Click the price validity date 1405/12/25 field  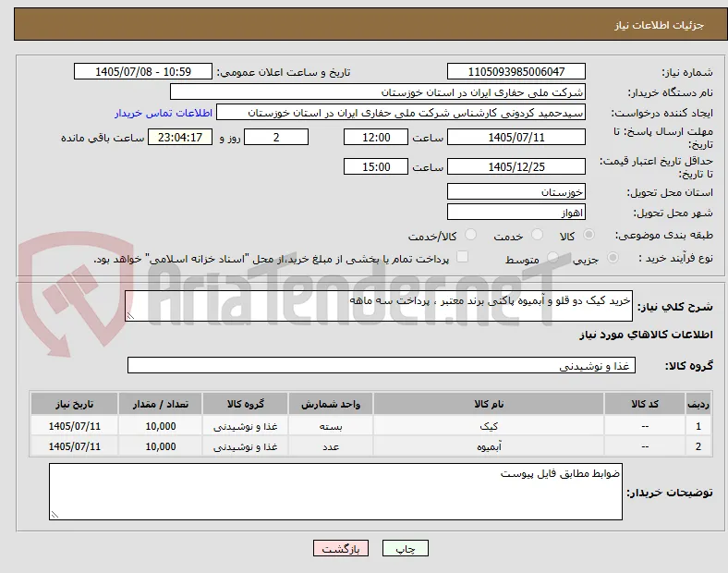coord(516,166)
